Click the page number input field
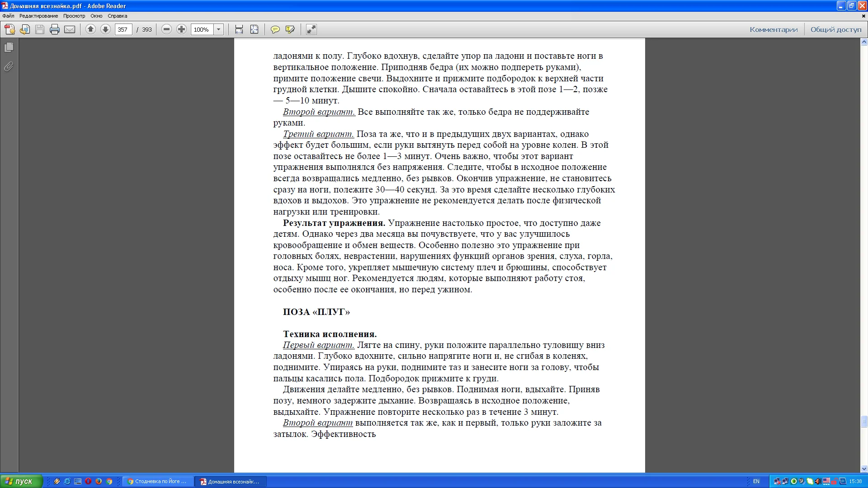 point(123,29)
